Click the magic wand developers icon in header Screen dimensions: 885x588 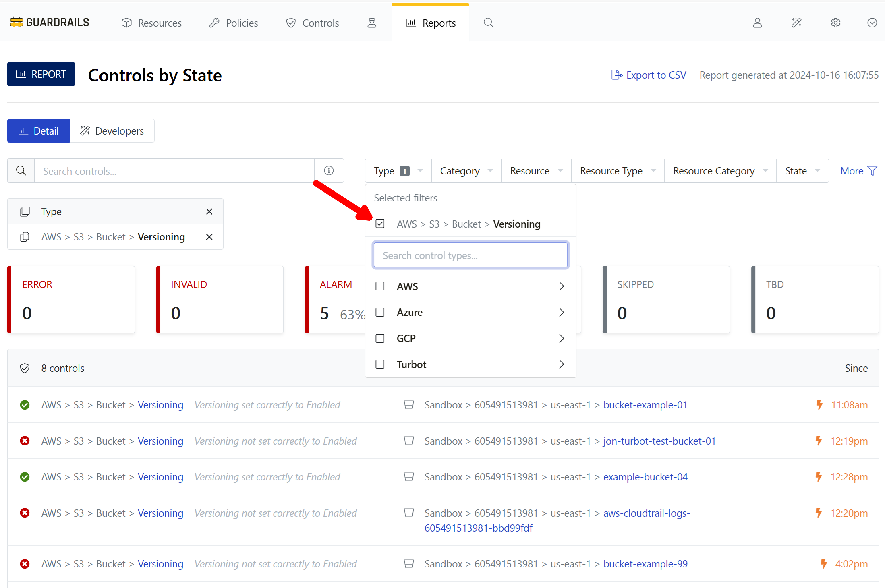pyautogui.click(x=796, y=23)
